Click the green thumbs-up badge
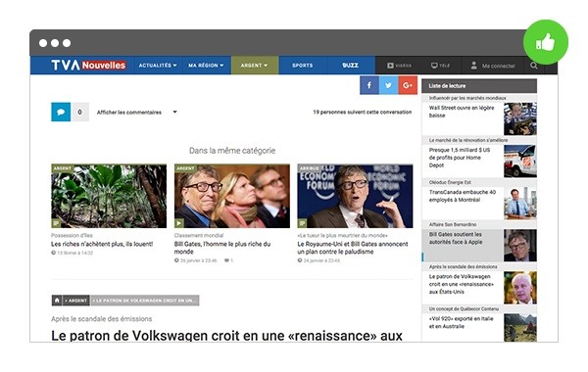 [546, 42]
